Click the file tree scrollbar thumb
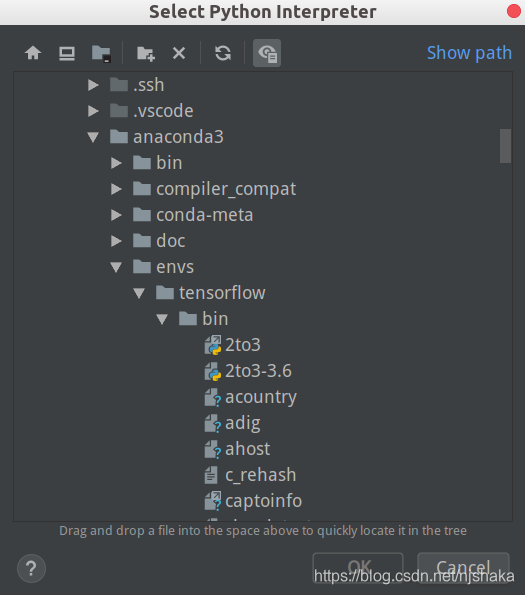 click(505, 146)
